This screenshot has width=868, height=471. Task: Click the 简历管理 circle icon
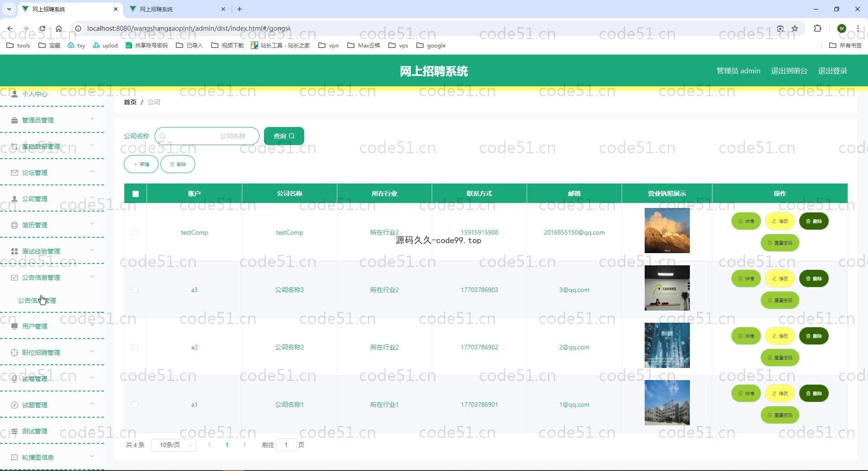click(x=14, y=225)
